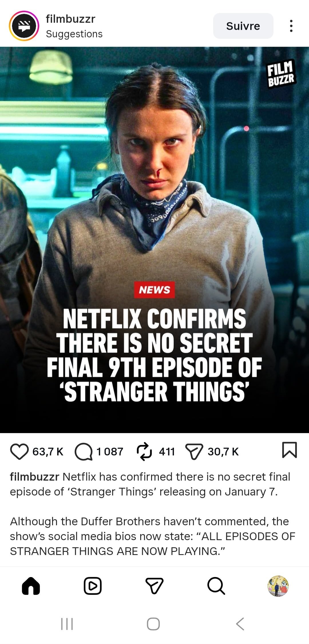This screenshot has height=644, width=309.
Task: Open the filmbuzzr username at top
Action: 70,19
